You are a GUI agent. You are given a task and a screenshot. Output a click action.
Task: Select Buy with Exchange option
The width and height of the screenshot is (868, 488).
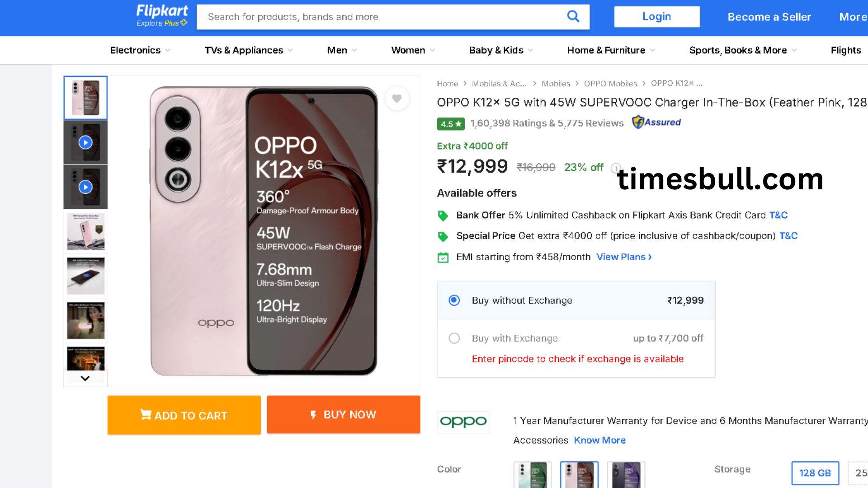(x=454, y=338)
